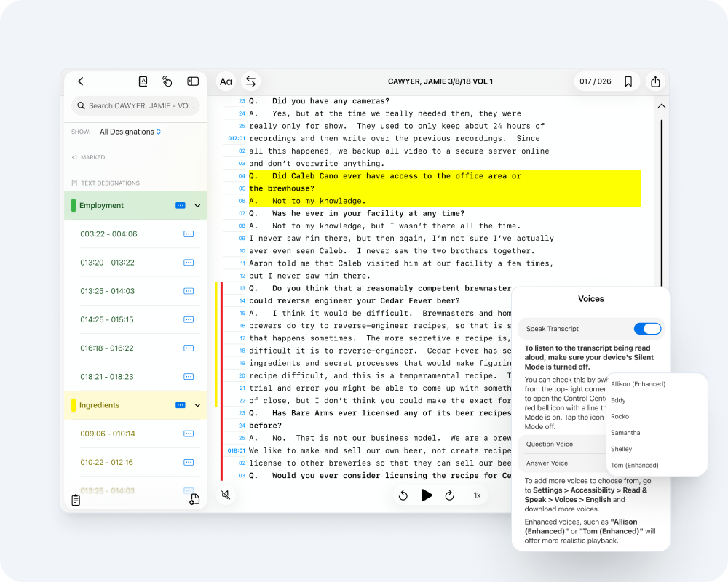Click the muted speaker icon
Viewport: 728px width, 582px height.
[226, 495]
